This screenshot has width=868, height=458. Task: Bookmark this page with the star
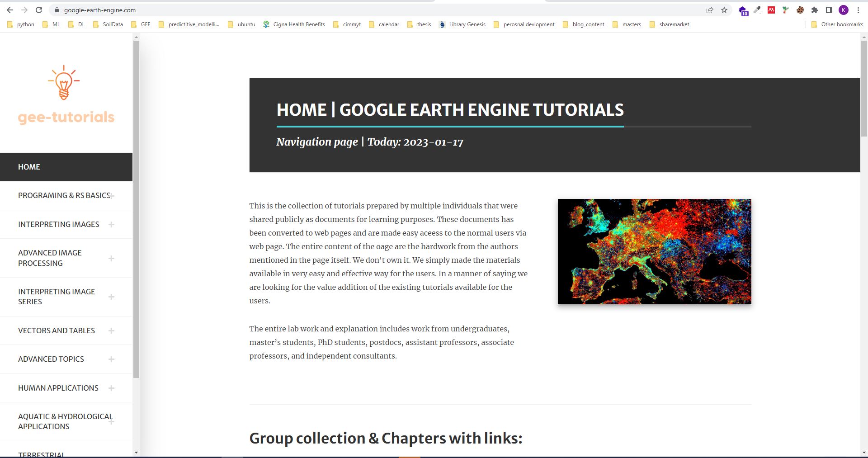(x=724, y=10)
